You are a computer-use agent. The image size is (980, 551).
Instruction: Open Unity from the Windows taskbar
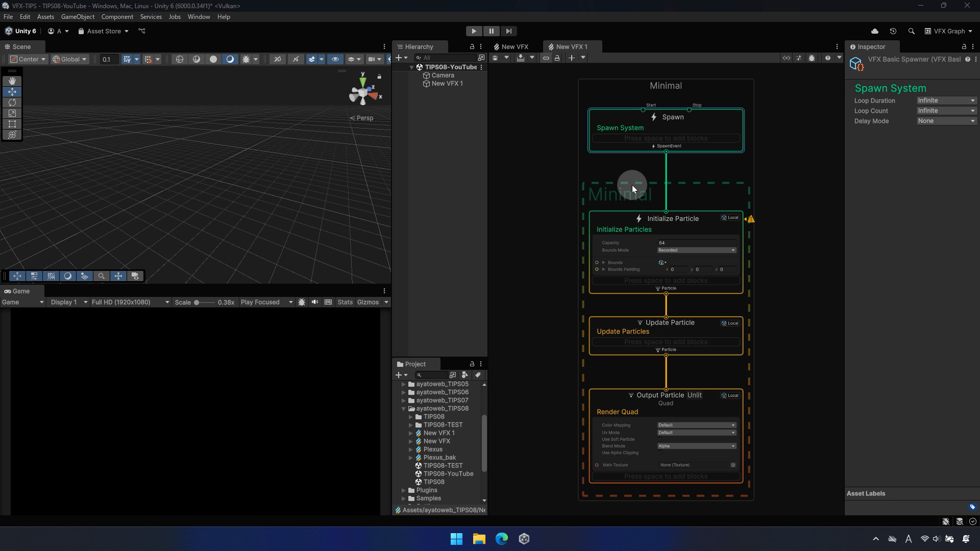(x=524, y=539)
